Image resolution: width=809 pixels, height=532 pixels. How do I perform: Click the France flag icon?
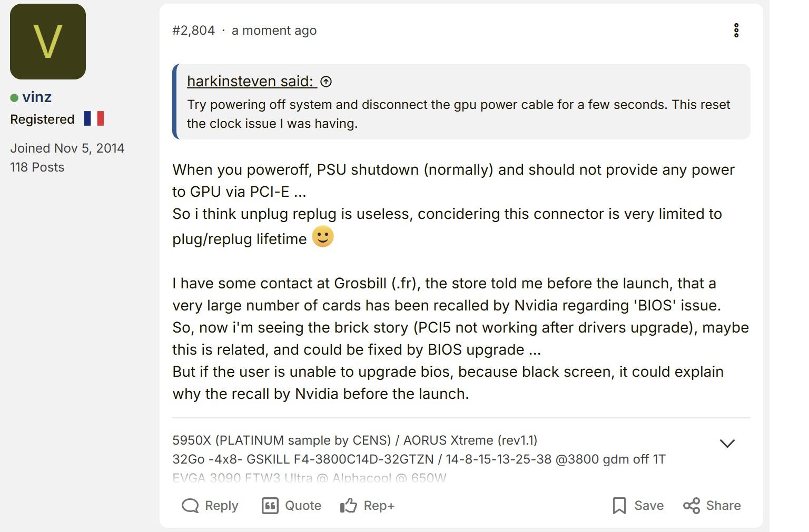point(94,118)
